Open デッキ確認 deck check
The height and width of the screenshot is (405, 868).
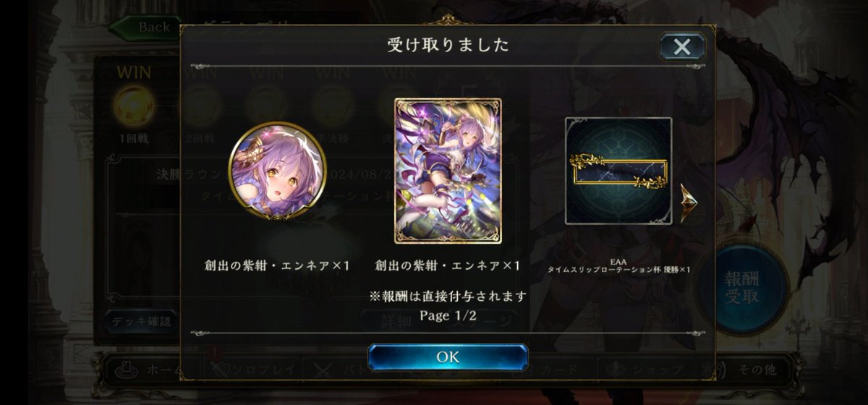(x=140, y=321)
